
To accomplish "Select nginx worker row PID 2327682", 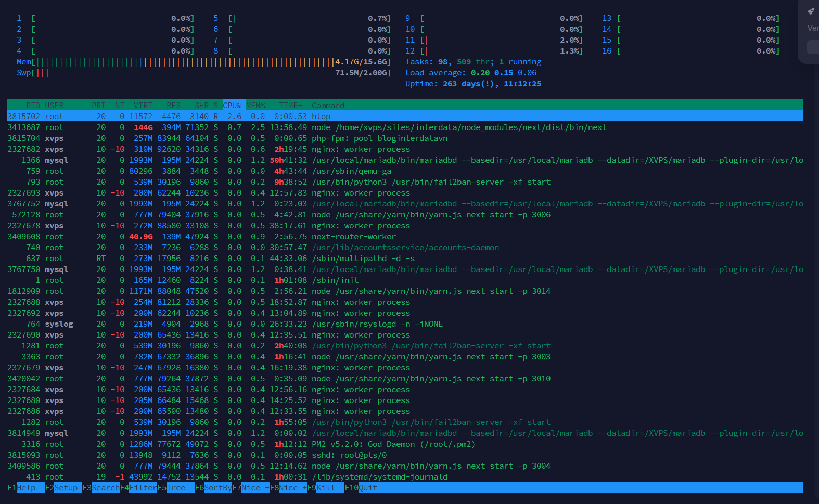I will point(405,149).
